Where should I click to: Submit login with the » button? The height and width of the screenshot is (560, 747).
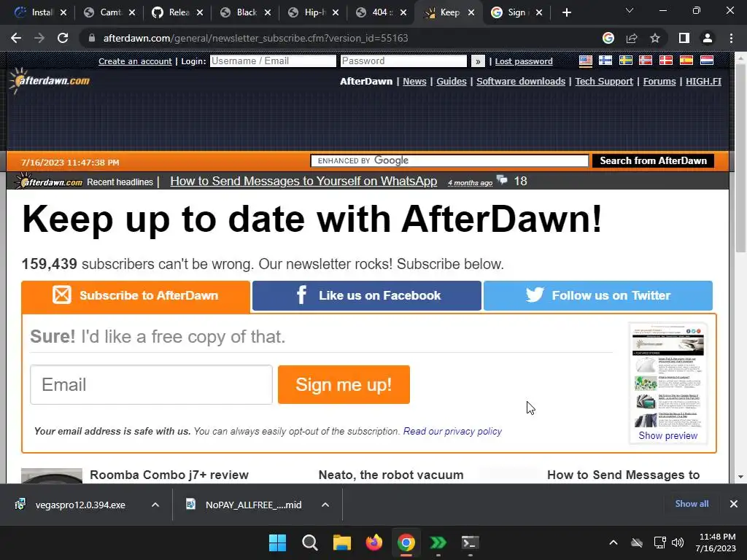(478, 61)
